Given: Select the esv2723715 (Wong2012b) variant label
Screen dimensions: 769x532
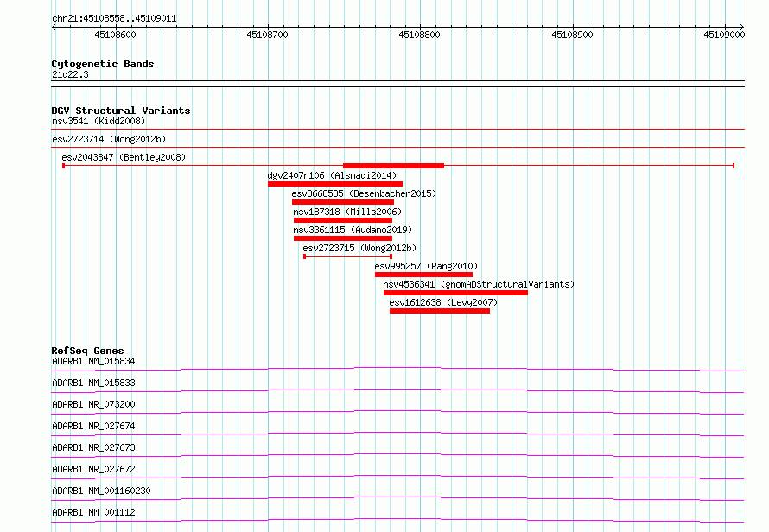Looking at the screenshot, I should pyautogui.click(x=359, y=248).
